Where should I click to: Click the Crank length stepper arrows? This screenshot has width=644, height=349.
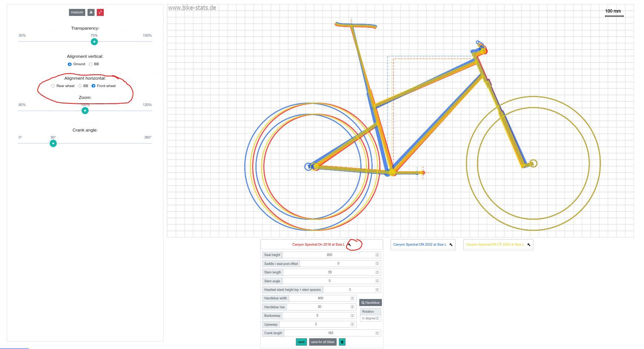[x=377, y=333]
